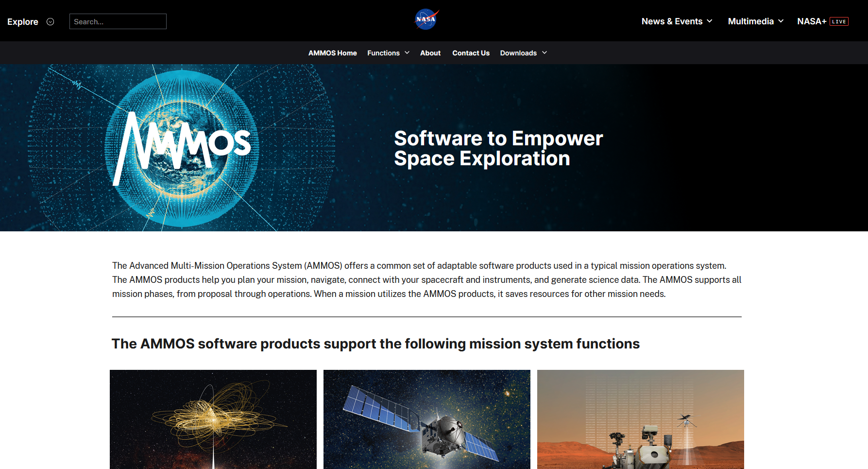Screen dimensions: 868x469
Task: Click the circled chevron icon beside Explore
Action: [50, 22]
